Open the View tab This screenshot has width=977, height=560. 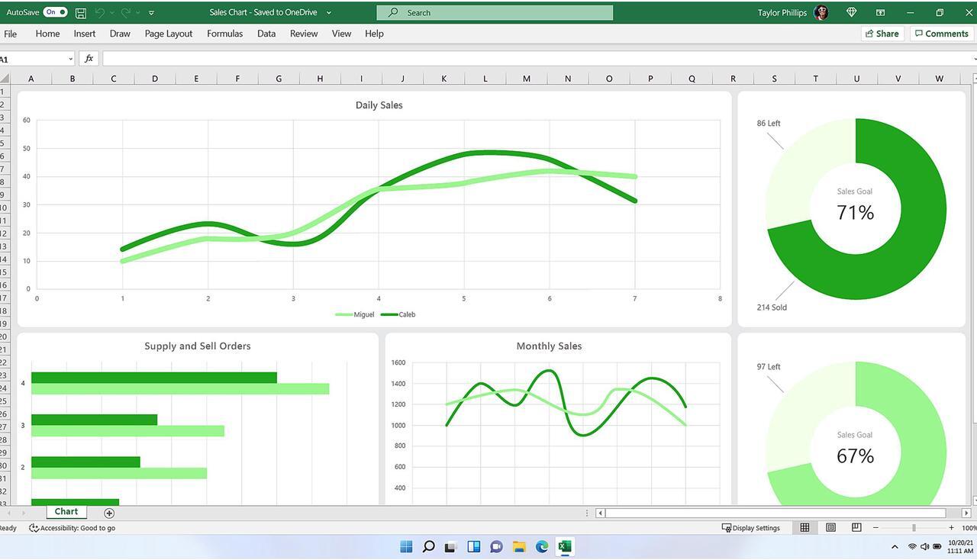point(341,34)
